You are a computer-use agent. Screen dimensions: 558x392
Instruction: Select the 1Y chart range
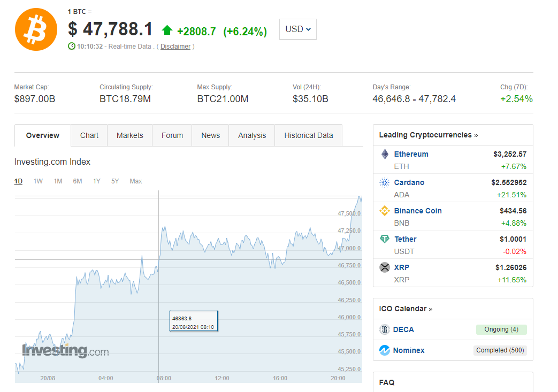pos(97,181)
